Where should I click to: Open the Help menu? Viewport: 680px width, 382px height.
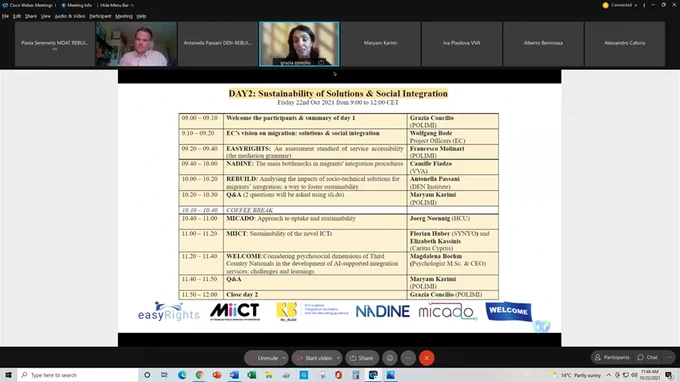point(141,16)
